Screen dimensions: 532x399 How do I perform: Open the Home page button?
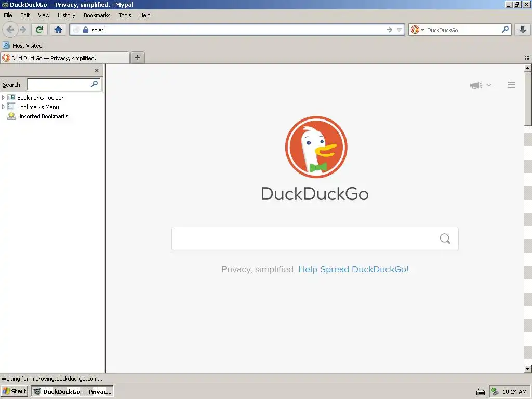[58, 30]
